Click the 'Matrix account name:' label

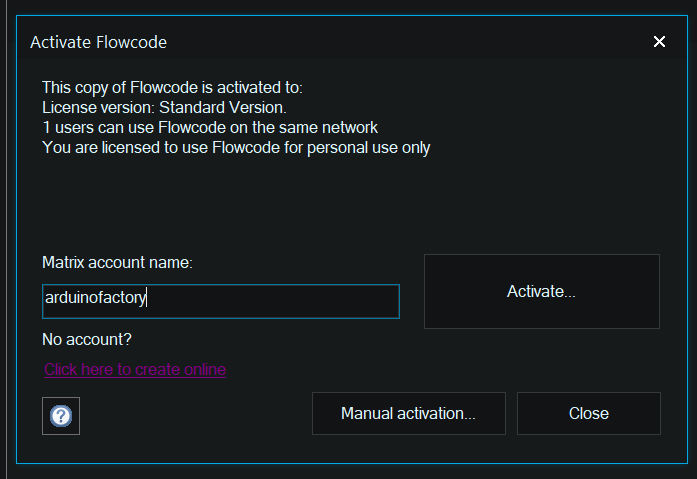(117, 262)
